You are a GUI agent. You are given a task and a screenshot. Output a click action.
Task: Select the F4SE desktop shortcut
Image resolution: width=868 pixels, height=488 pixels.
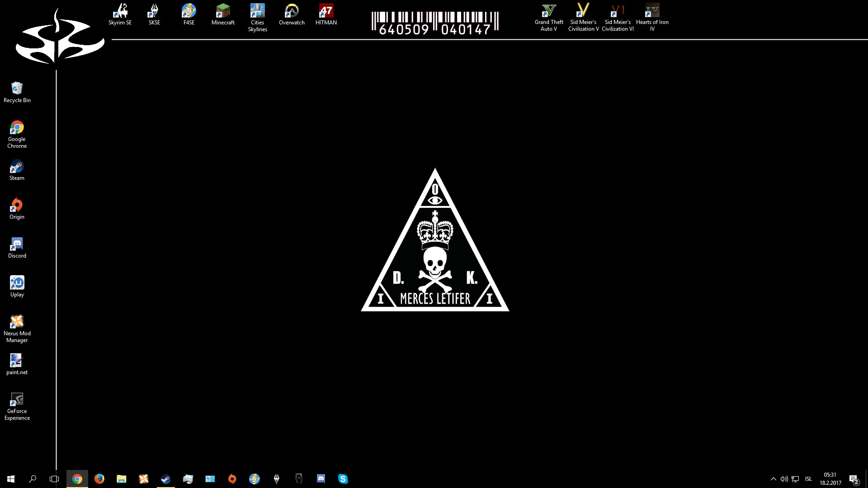pyautogui.click(x=189, y=14)
